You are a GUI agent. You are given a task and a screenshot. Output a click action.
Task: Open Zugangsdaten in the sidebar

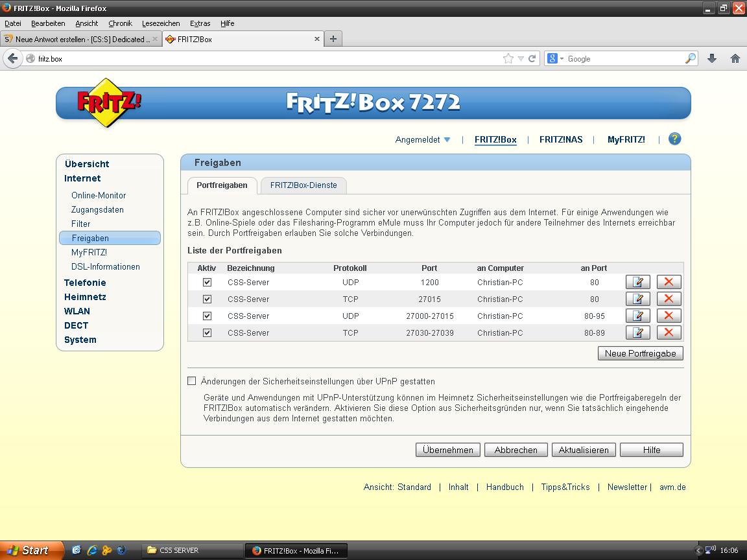97,209
